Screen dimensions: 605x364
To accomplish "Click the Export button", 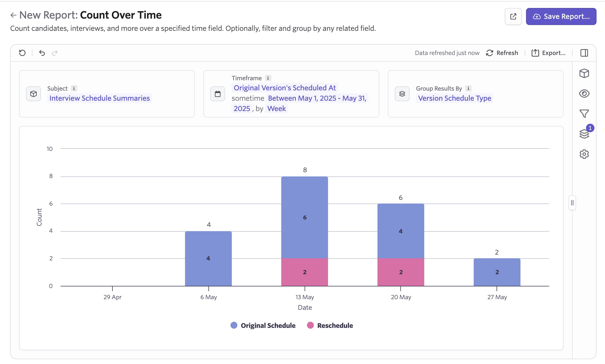I will click(548, 53).
